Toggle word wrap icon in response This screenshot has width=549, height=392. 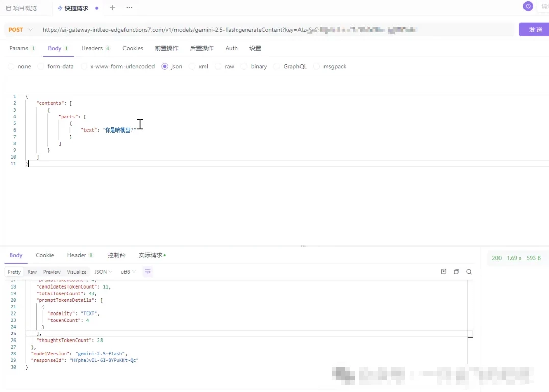click(x=148, y=272)
